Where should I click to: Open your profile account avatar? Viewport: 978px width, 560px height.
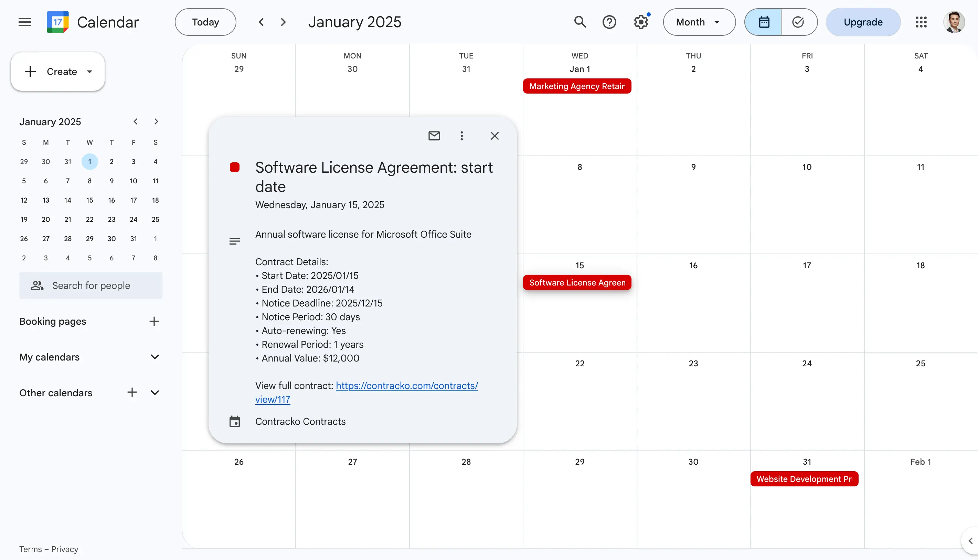tap(955, 22)
